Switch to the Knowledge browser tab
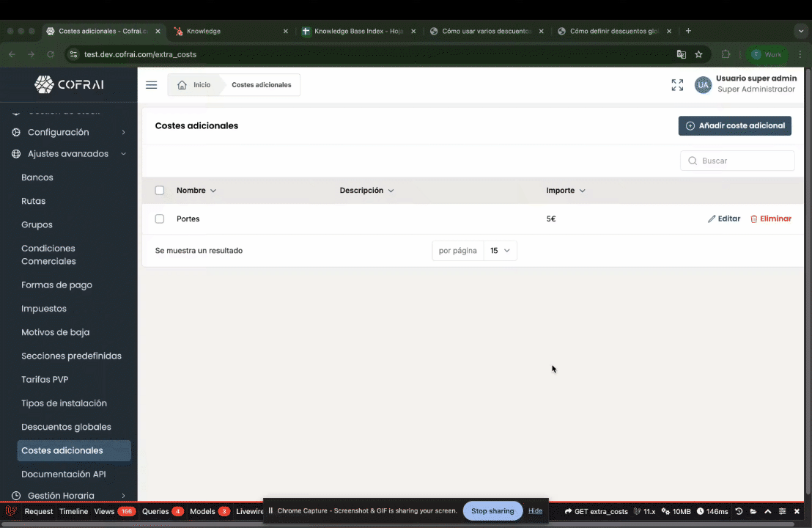Image resolution: width=812 pixels, height=528 pixels. pyautogui.click(x=204, y=32)
